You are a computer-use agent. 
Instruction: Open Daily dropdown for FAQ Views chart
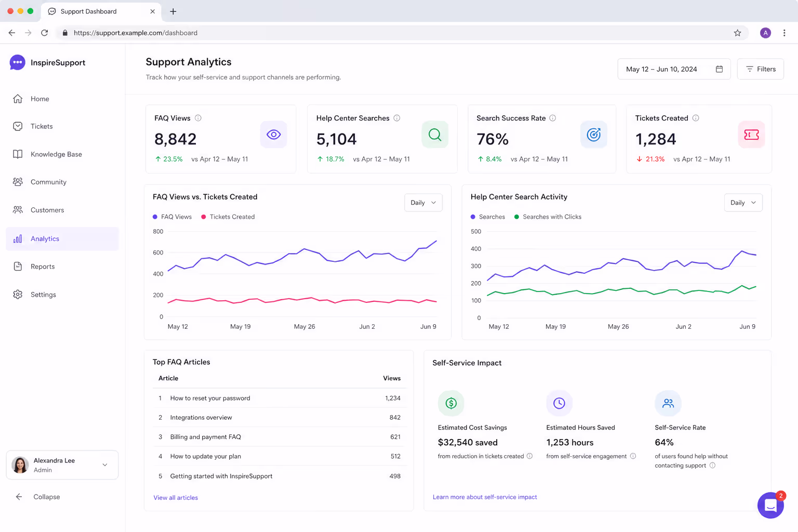click(423, 203)
